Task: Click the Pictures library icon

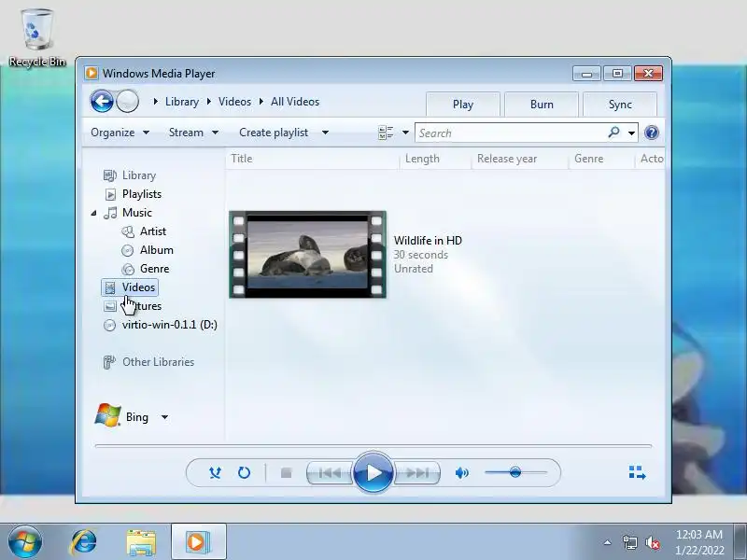Action: pyautogui.click(x=110, y=306)
